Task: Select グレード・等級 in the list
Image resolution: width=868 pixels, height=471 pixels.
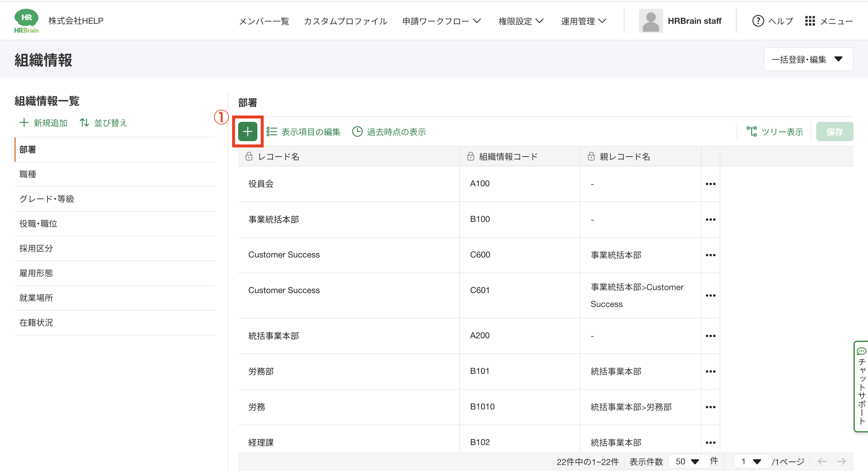Action: coord(115,199)
